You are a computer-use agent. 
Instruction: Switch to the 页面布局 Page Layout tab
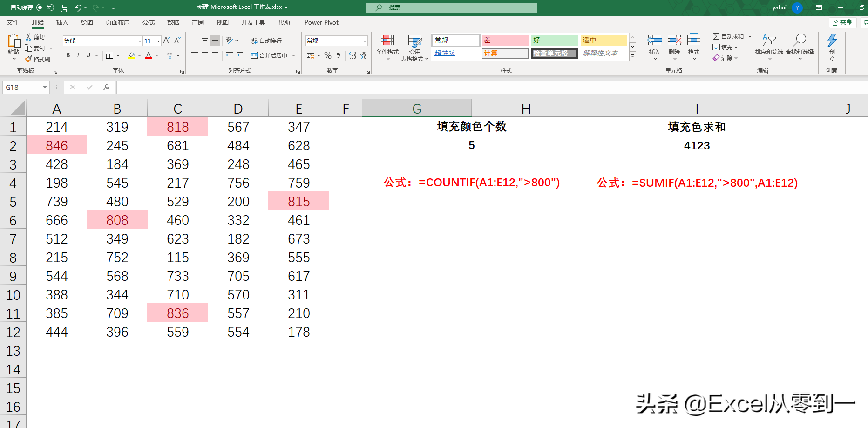117,22
